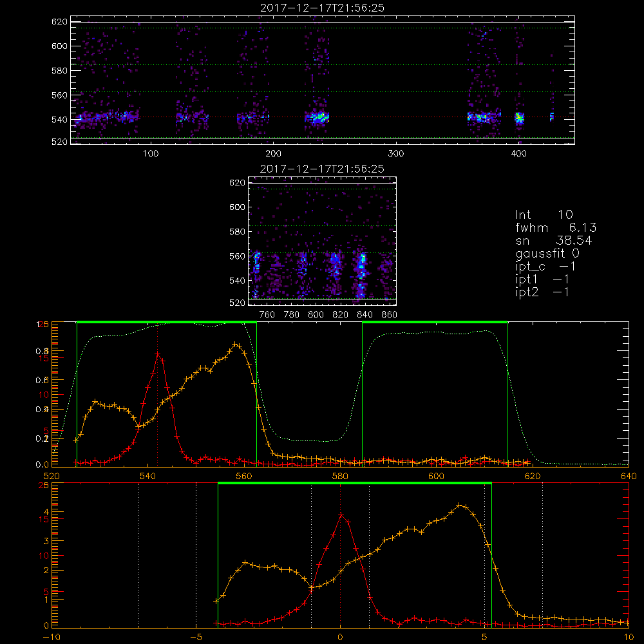The height and width of the screenshot is (644, 644).
Task: Click the y-axis label 620 of top image
Action: click(59, 21)
